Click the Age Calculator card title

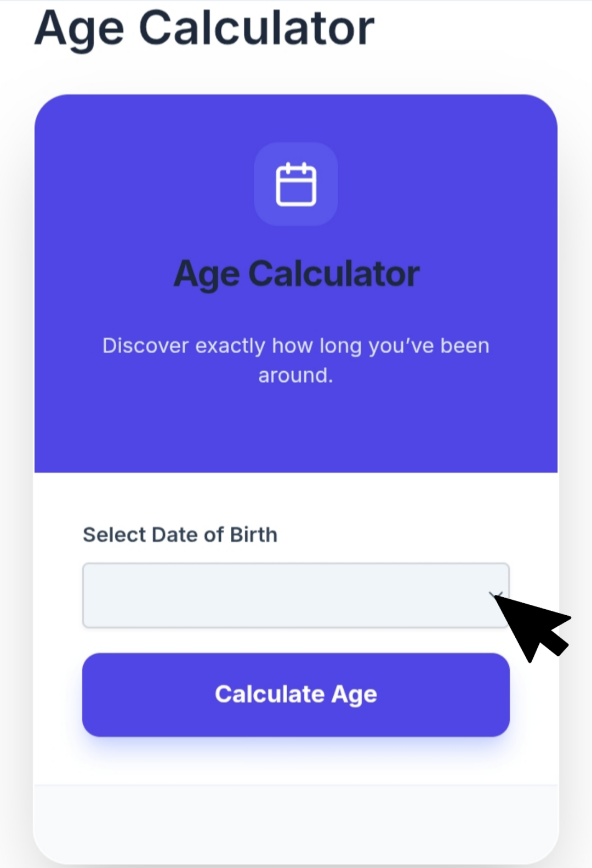point(295,273)
